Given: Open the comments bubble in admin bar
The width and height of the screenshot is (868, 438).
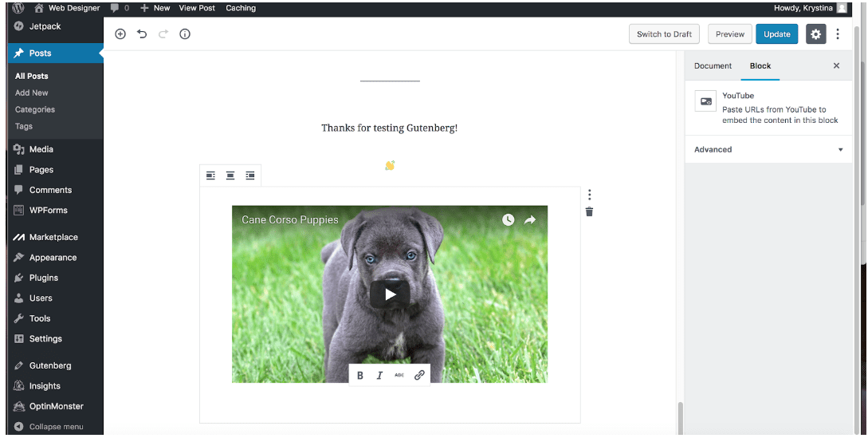Looking at the screenshot, I should click(x=120, y=8).
